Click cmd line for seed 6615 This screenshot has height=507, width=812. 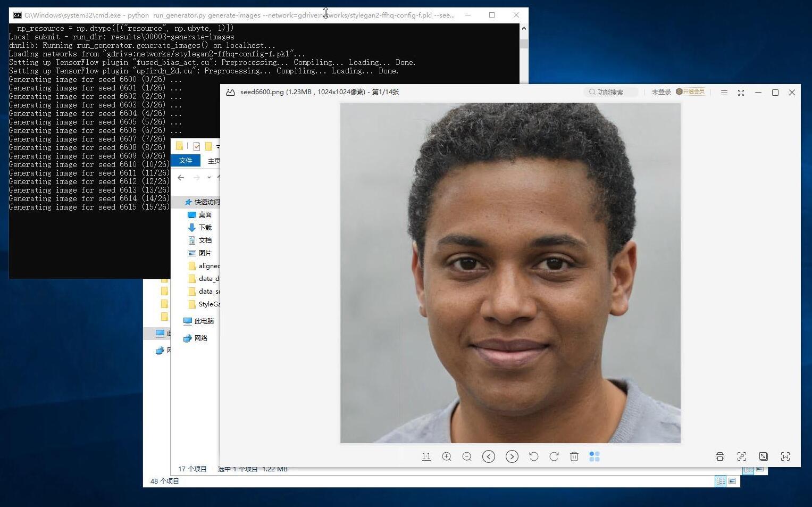point(89,207)
